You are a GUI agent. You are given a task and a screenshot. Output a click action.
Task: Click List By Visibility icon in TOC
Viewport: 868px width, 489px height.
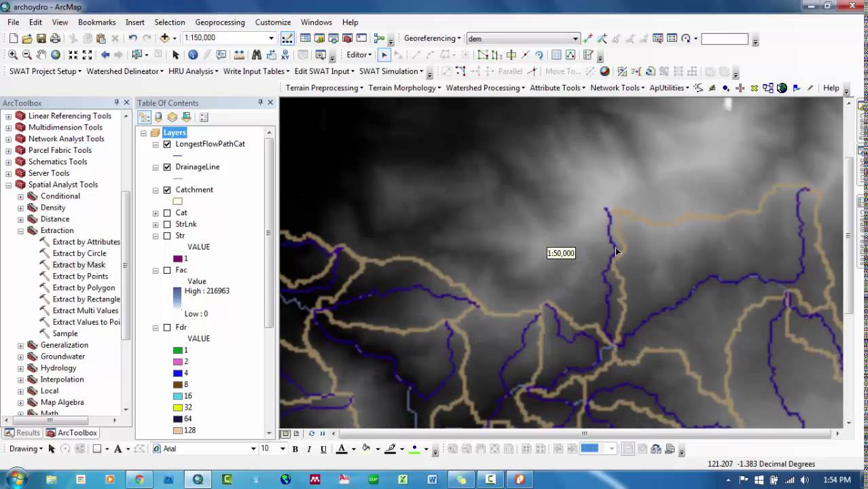click(x=173, y=117)
